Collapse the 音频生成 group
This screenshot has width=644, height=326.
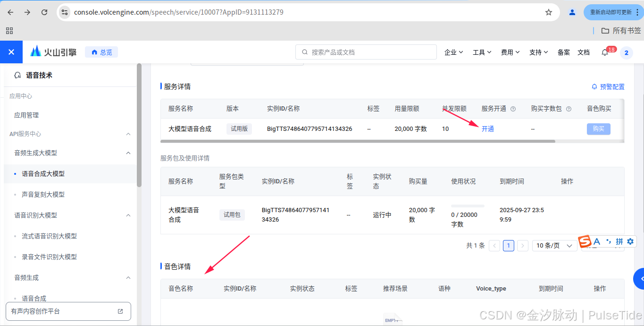128,278
